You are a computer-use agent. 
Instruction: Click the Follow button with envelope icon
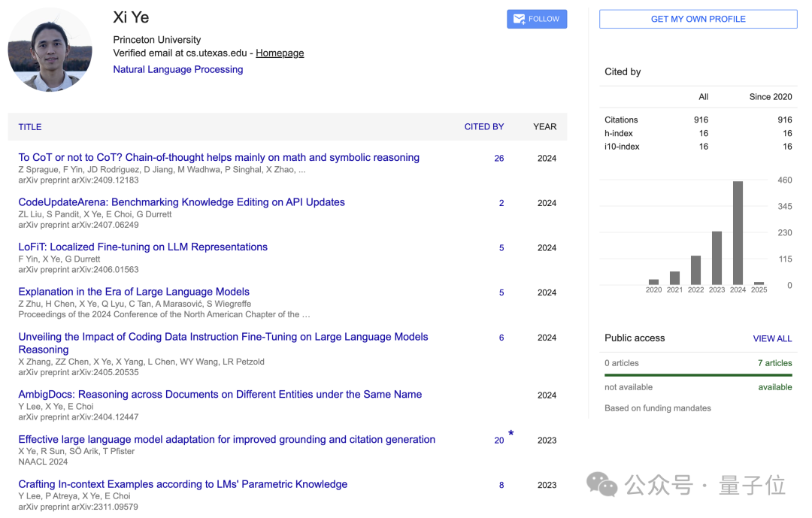tap(537, 19)
